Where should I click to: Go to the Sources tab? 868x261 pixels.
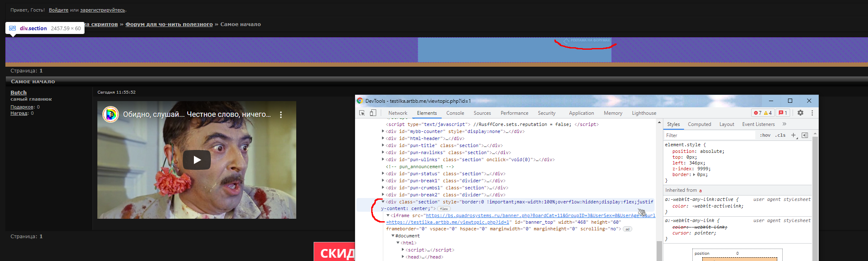482,113
